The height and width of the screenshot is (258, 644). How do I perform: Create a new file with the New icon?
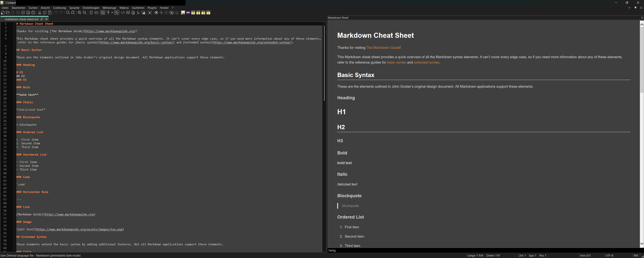pyautogui.click(x=3, y=13)
